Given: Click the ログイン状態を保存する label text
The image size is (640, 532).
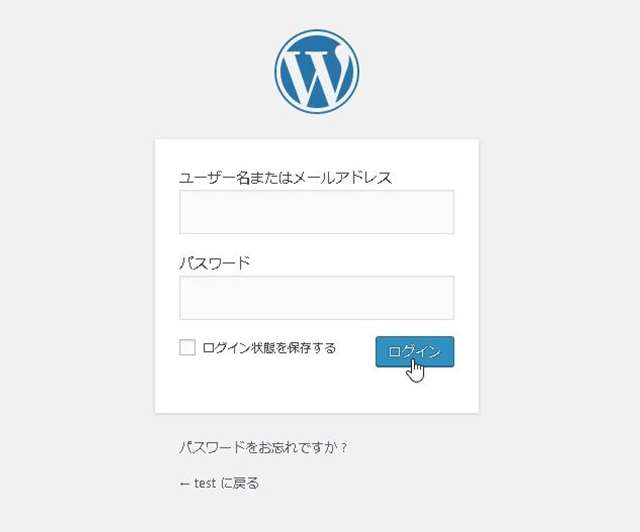Looking at the screenshot, I should (269, 348).
